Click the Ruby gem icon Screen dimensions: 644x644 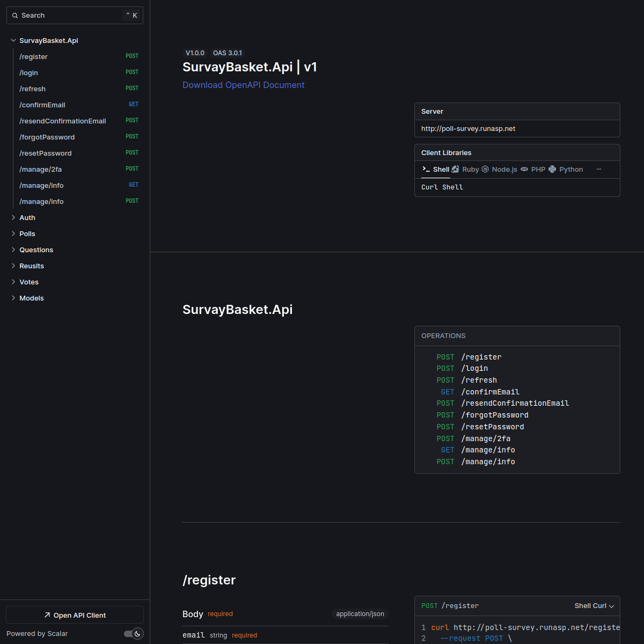455,169
